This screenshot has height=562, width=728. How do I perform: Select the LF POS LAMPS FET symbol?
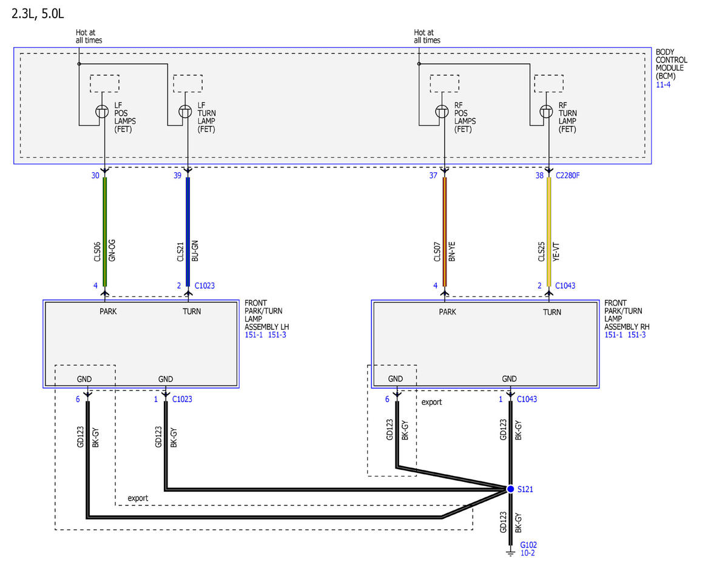click(x=104, y=112)
